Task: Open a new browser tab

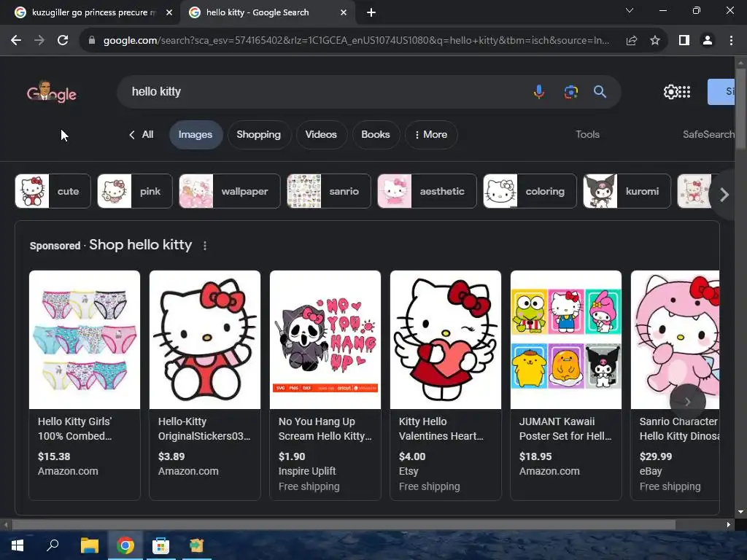Action: (371, 13)
